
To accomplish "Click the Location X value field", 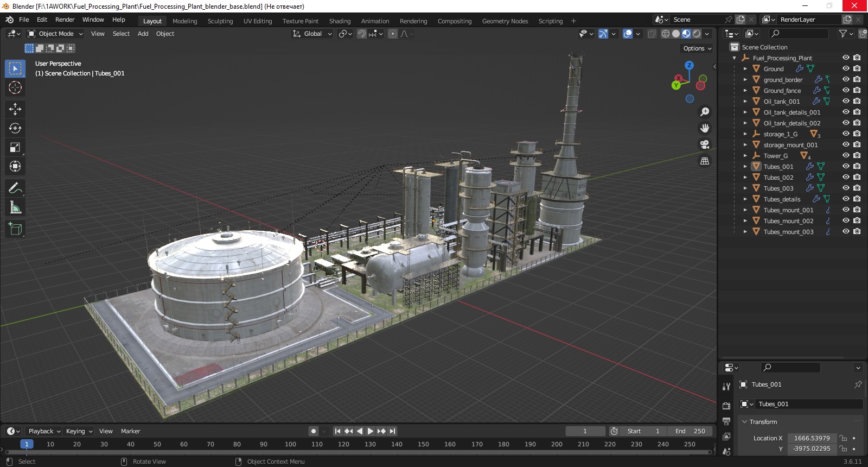I will [812, 438].
